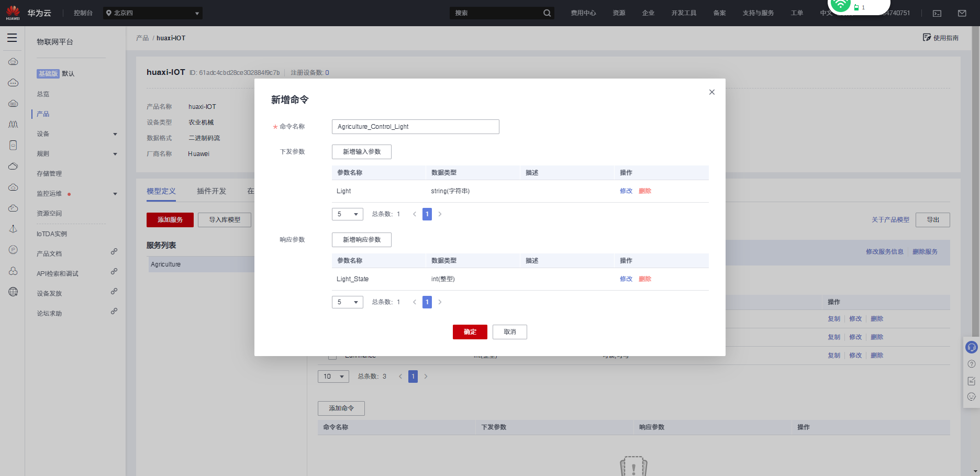Click the first cloud icon in left rail
This screenshot has width=980, height=476.
pyautogui.click(x=13, y=62)
